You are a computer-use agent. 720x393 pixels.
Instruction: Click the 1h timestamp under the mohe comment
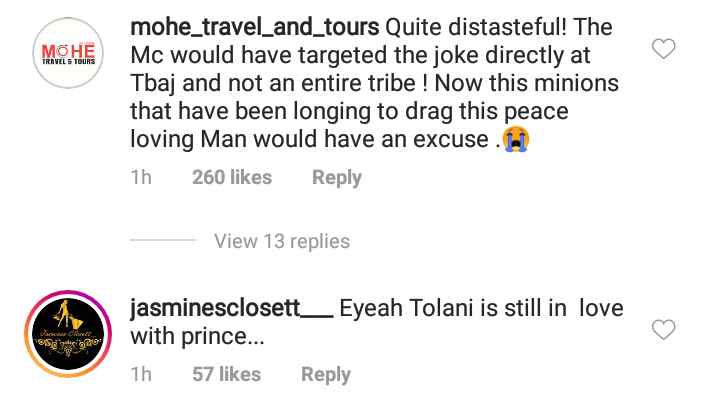[x=141, y=178]
